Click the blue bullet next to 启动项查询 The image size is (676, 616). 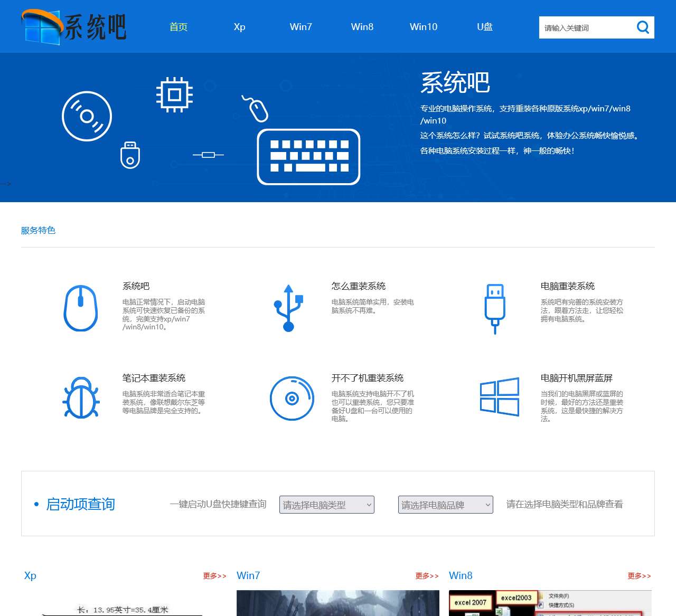click(x=36, y=503)
